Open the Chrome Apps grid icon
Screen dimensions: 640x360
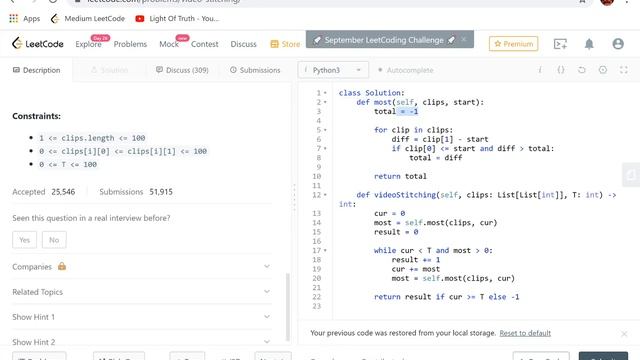coord(13,18)
